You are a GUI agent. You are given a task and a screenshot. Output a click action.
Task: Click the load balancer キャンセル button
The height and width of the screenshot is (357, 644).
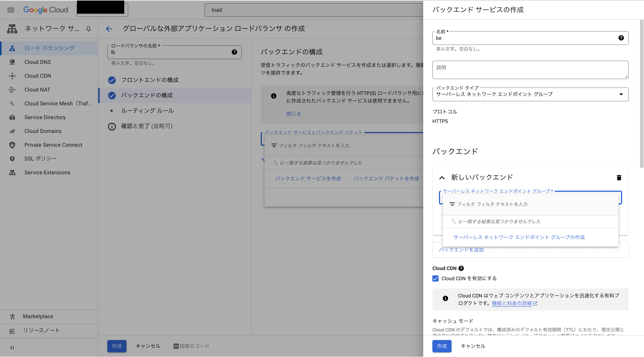tap(148, 346)
